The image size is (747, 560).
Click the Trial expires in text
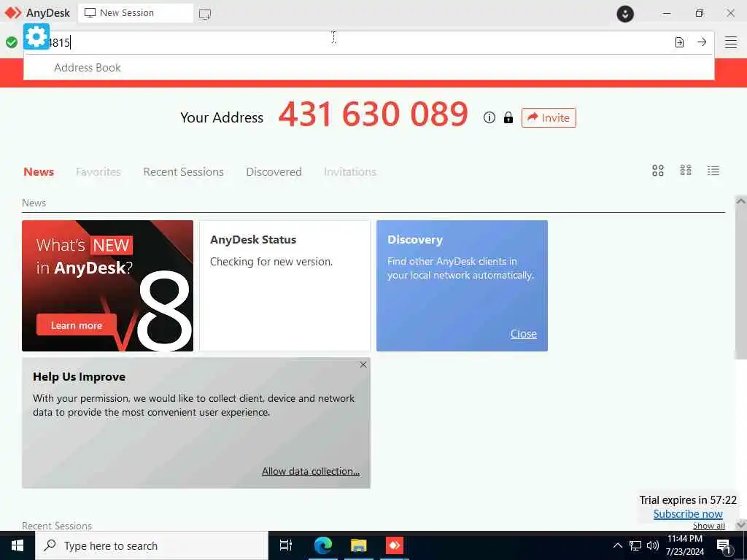[688, 500]
